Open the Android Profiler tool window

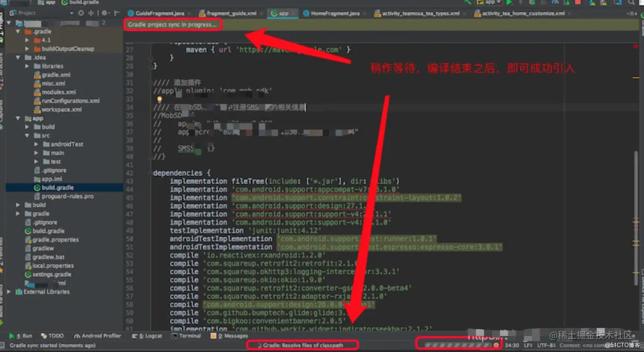tap(98, 336)
